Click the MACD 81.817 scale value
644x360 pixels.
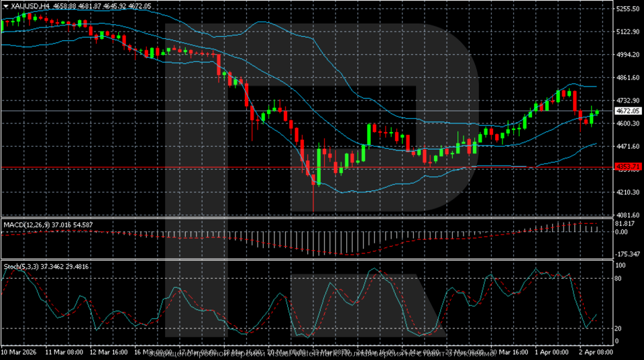(626, 223)
